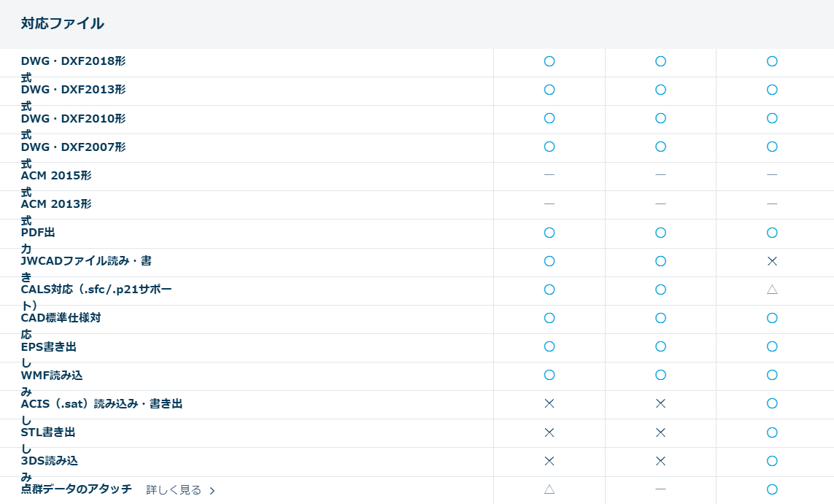Select the DWG・DXF2013形式 row label
Viewport: 834px width, 504px height.
click(73, 90)
